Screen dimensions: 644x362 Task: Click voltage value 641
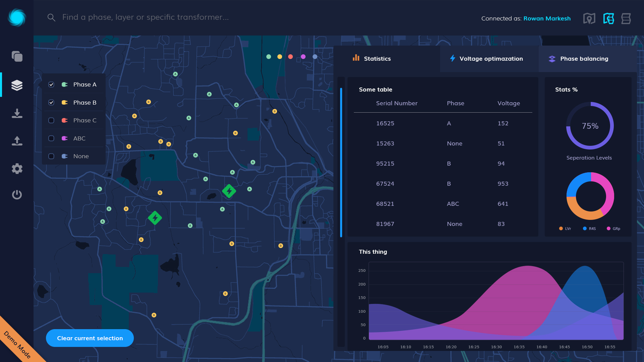tap(503, 204)
